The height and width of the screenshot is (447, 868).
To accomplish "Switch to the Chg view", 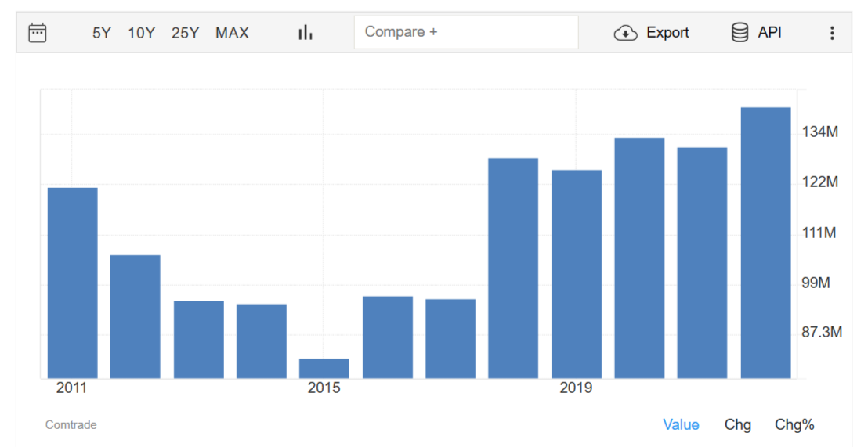I will pyautogui.click(x=737, y=425).
